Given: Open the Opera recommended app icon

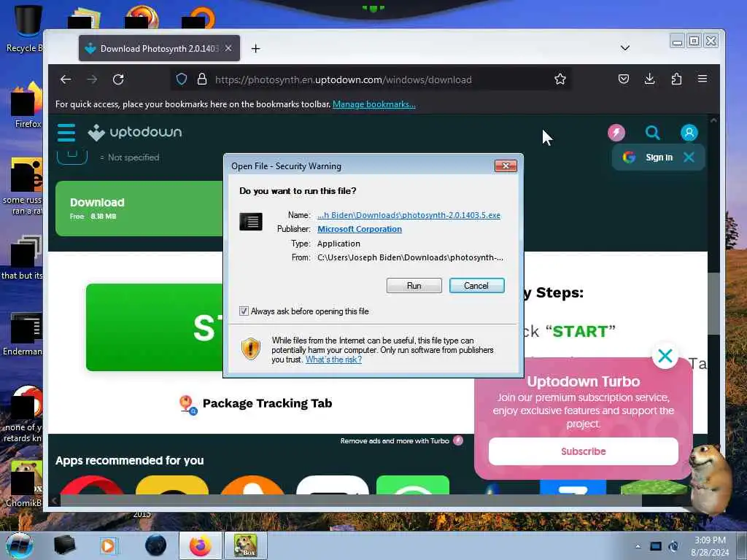Looking at the screenshot, I should pos(91,485).
